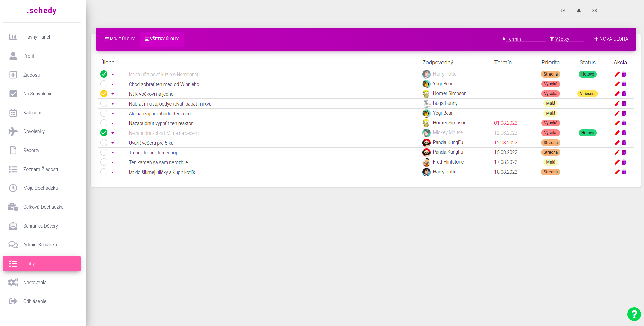Edit the task 'Uvariť večeru pre 5-ku'

pos(617,143)
